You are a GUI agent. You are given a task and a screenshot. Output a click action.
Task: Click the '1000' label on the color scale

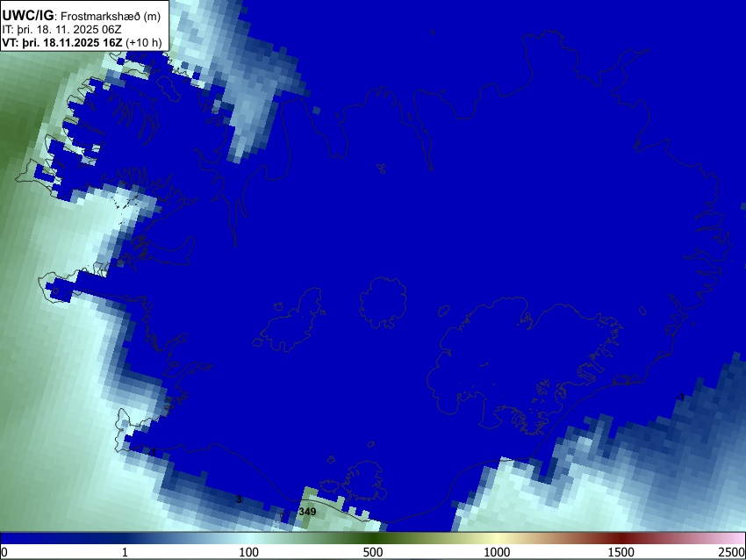(497, 552)
